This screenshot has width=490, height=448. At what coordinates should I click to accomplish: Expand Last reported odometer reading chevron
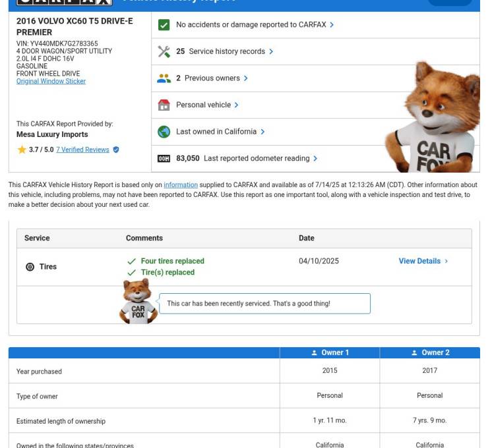pyautogui.click(x=315, y=159)
